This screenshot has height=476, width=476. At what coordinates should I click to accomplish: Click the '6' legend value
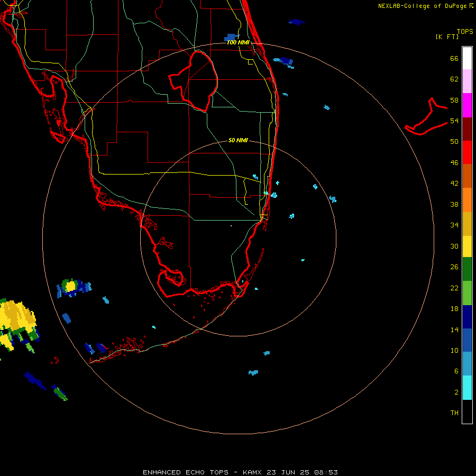[456, 371]
